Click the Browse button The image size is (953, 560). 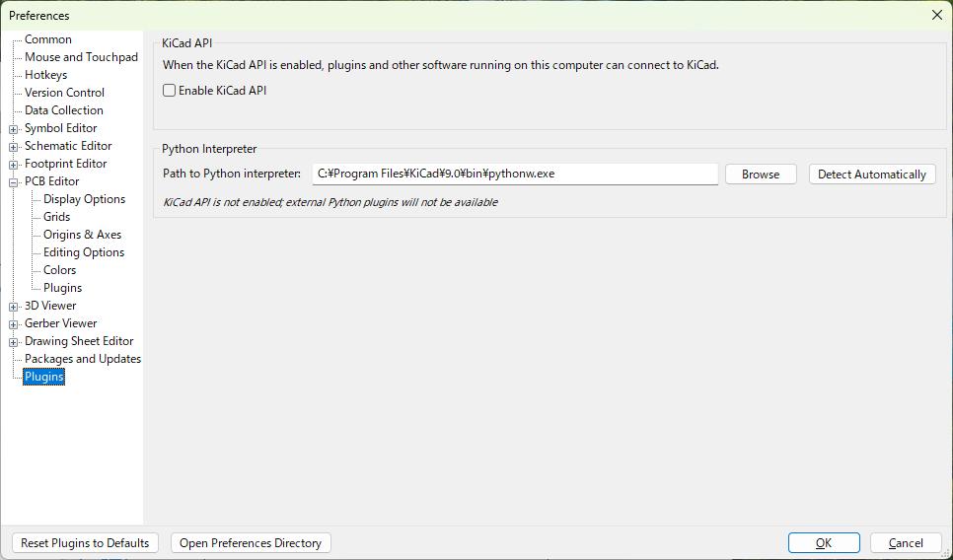[761, 175]
